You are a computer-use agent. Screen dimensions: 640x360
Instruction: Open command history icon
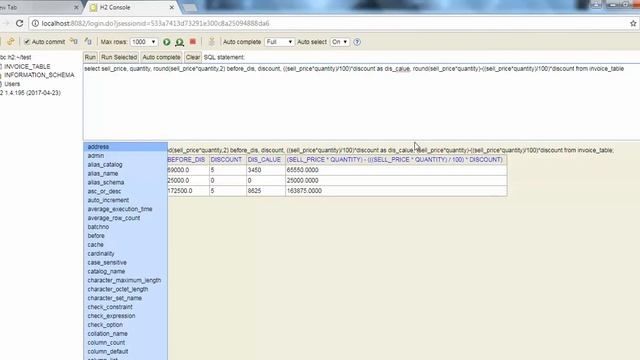pos(211,42)
